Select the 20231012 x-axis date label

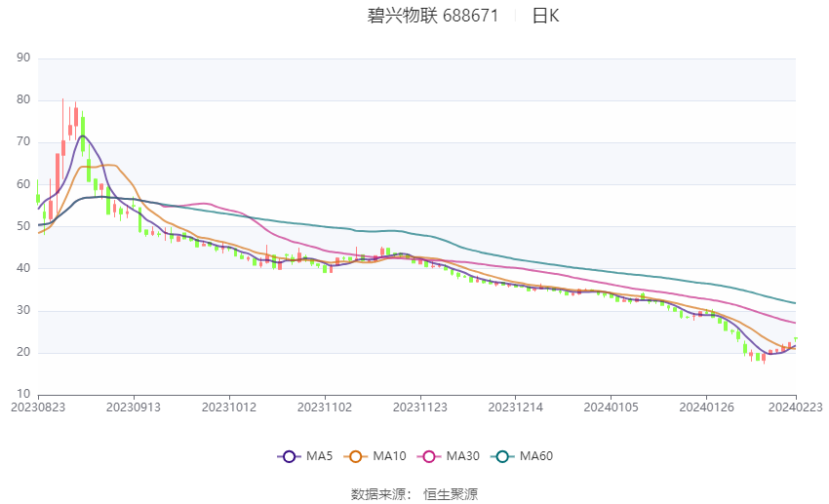click(229, 407)
